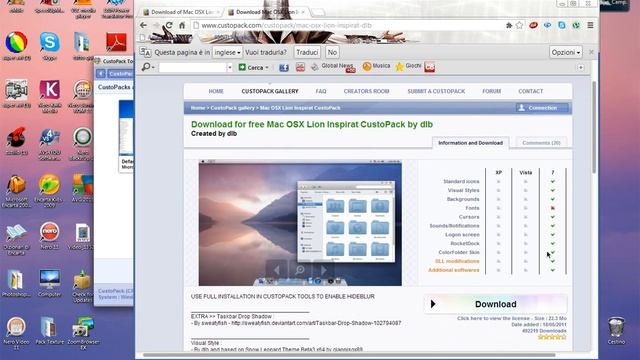Open the Nero 11 desktop icon

(49, 236)
